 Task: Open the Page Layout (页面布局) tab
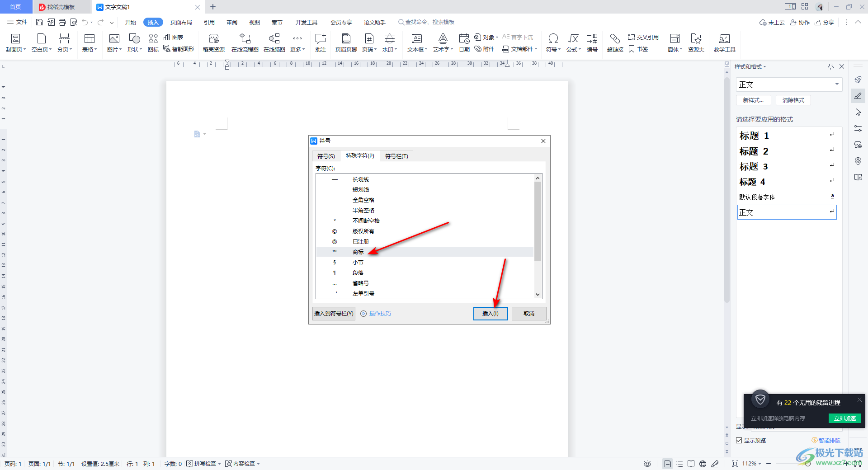[x=181, y=22]
